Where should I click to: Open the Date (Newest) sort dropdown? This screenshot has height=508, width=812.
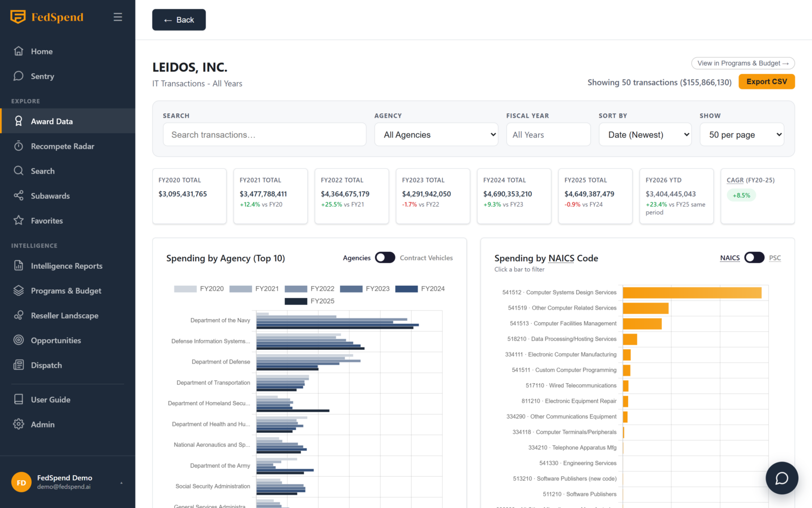645,135
